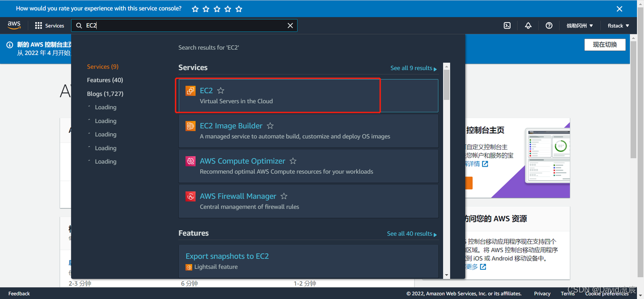Clear the EC2 search text

(290, 26)
